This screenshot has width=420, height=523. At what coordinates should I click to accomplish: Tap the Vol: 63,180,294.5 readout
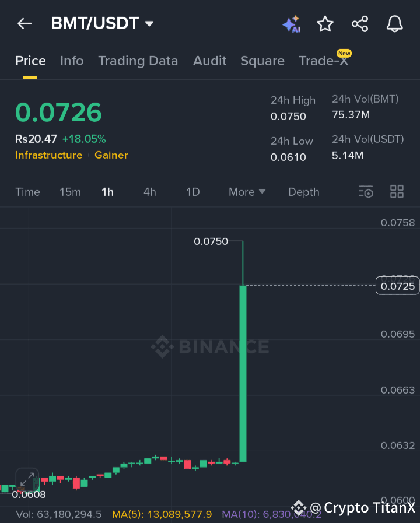(59, 514)
